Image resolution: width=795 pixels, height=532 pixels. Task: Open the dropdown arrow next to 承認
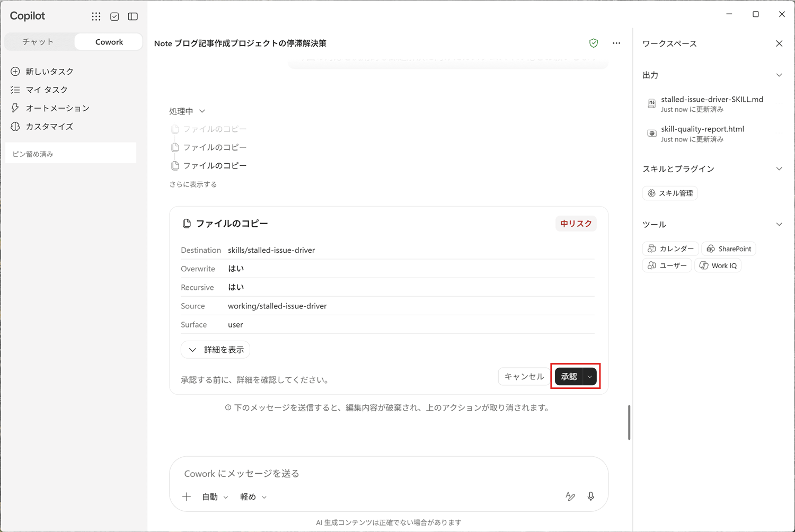(x=590, y=377)
